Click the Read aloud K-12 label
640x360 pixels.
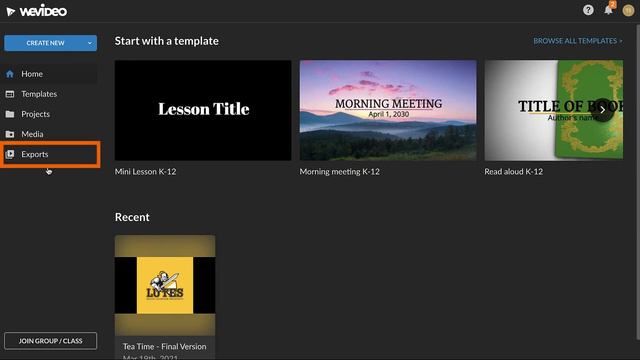tap(513, 171)
